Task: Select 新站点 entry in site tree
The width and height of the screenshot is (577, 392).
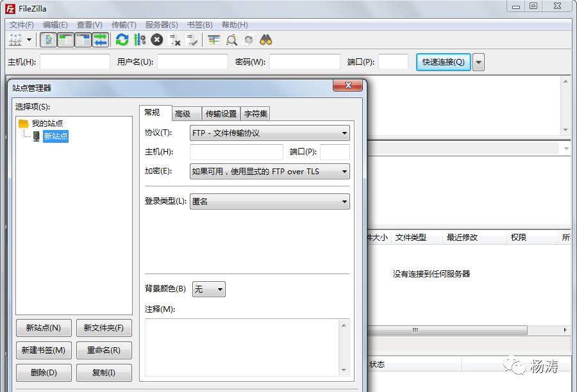Action: [56, 136]
